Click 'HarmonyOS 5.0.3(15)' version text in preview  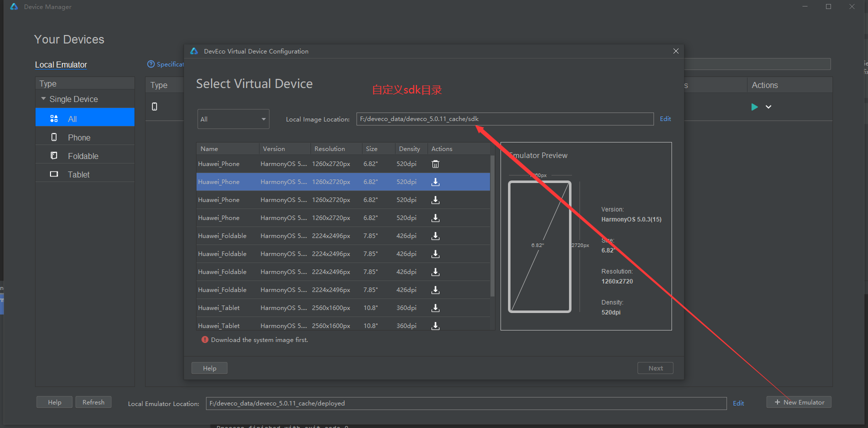coord(631,219)
